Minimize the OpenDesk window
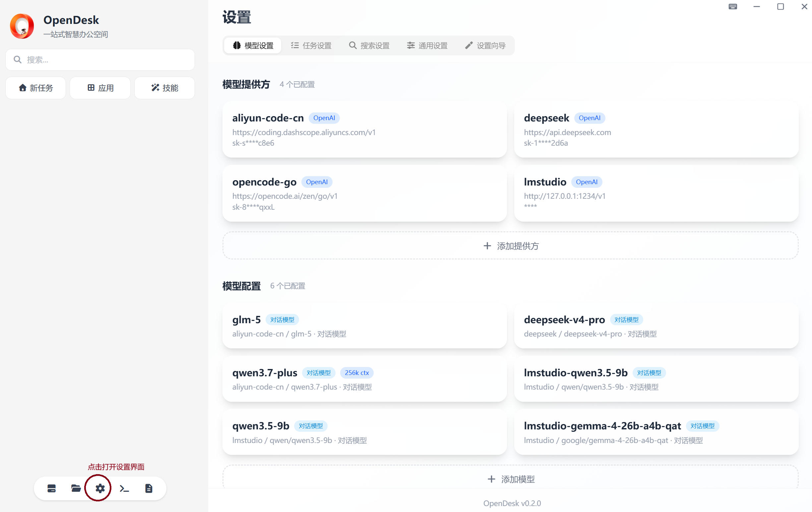The width and height of the screenshot is (812, 512). point(756,6)
